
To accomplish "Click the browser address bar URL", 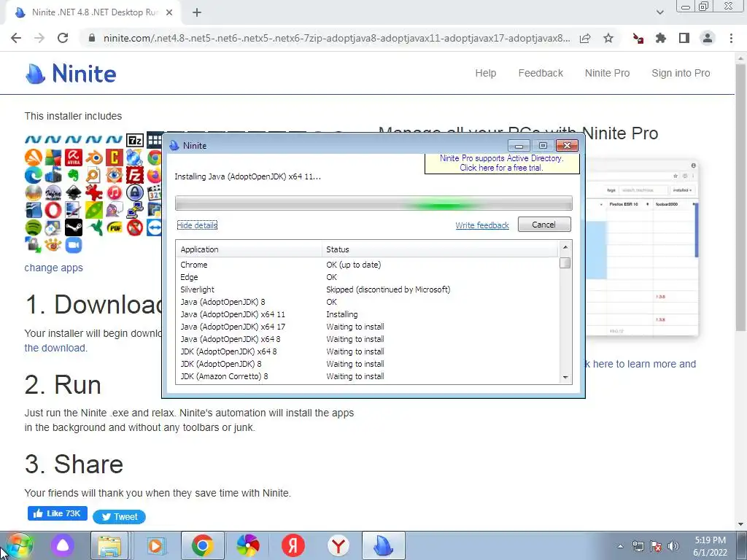I will (336, 38).
